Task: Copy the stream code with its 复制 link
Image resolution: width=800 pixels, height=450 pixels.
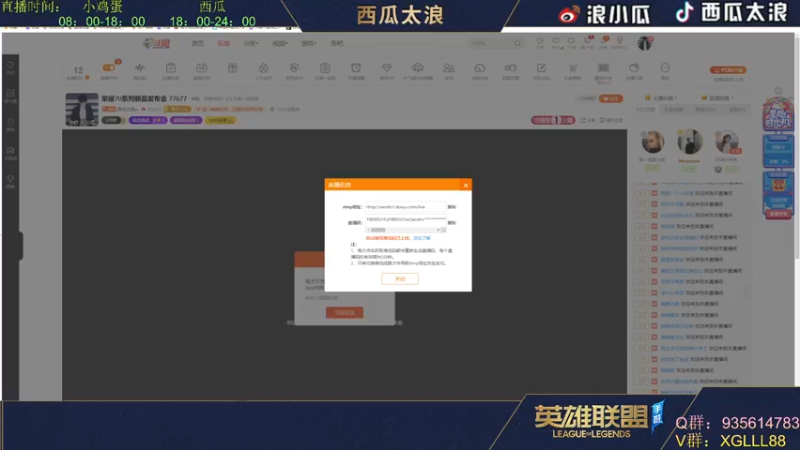Action: [x=452, y=223]
